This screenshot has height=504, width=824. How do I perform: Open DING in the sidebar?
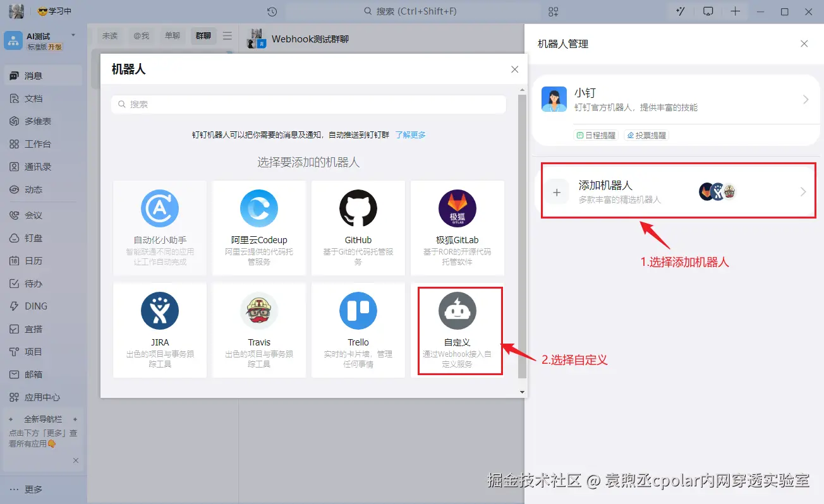click(x=42, y=306)
